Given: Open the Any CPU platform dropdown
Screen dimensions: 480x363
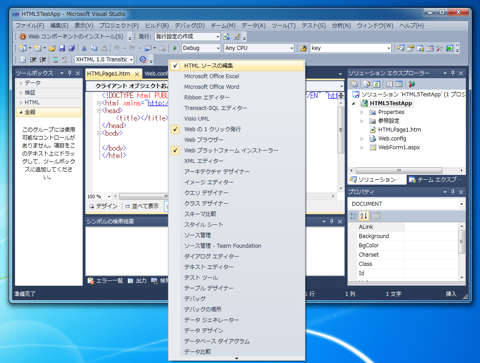Looking at the screenshot, I should (x=291, y=48).
